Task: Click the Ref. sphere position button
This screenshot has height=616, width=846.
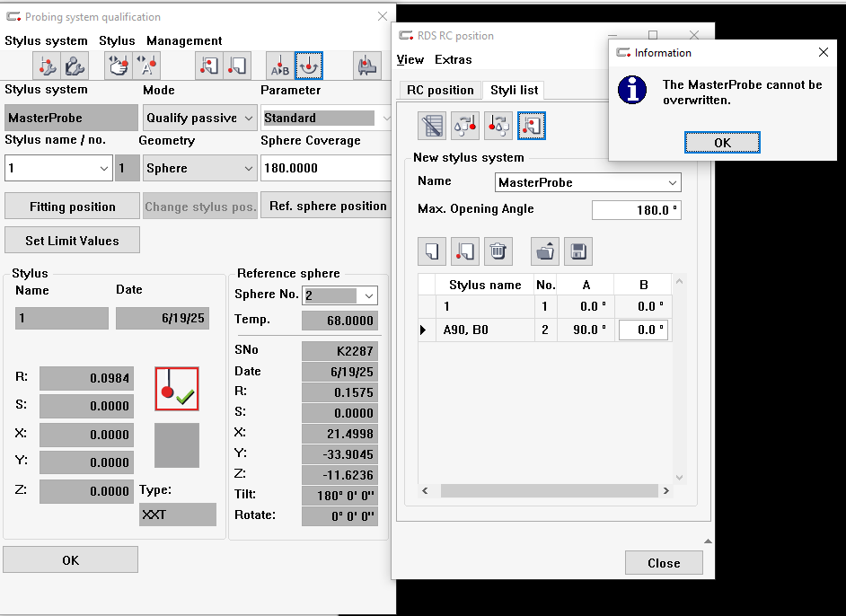Action: coord(326,206)
